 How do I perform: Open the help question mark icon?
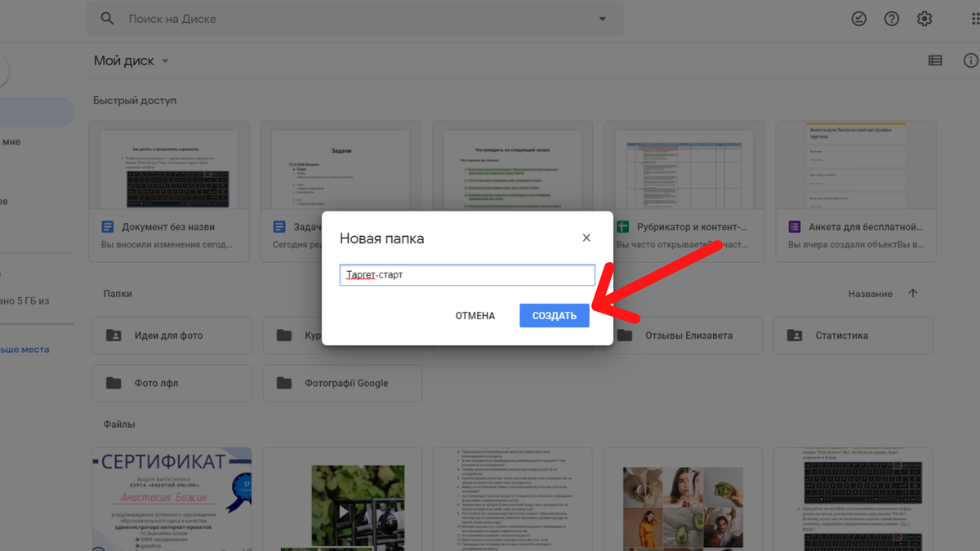pos(891,19)
